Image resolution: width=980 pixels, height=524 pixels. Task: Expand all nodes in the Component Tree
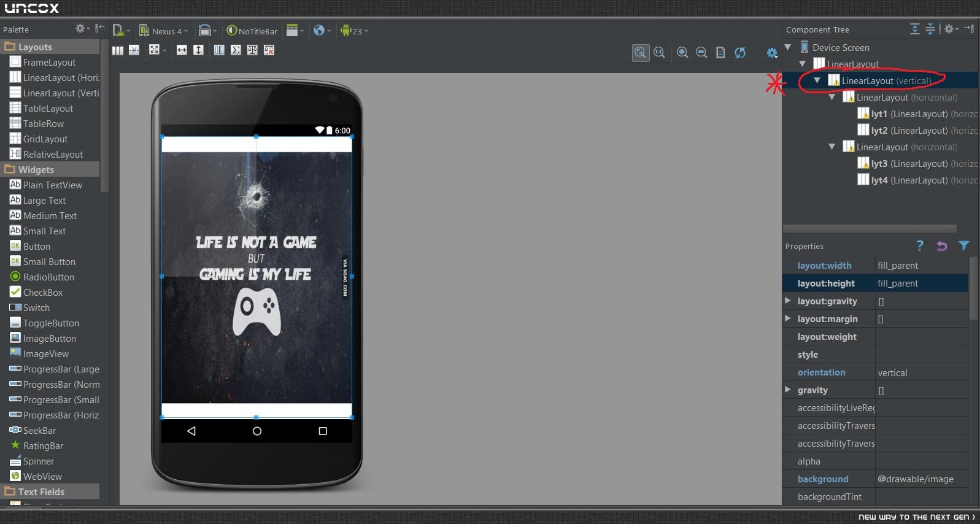coord(914,29)
